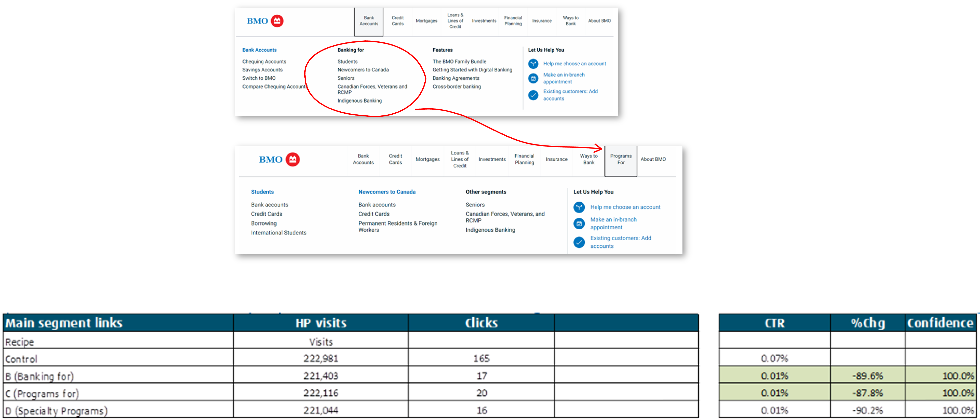Open Permanent Residents & Foreign Workers link
The width and height of the screenshot is (980, 420).
(x=398, y=227)
